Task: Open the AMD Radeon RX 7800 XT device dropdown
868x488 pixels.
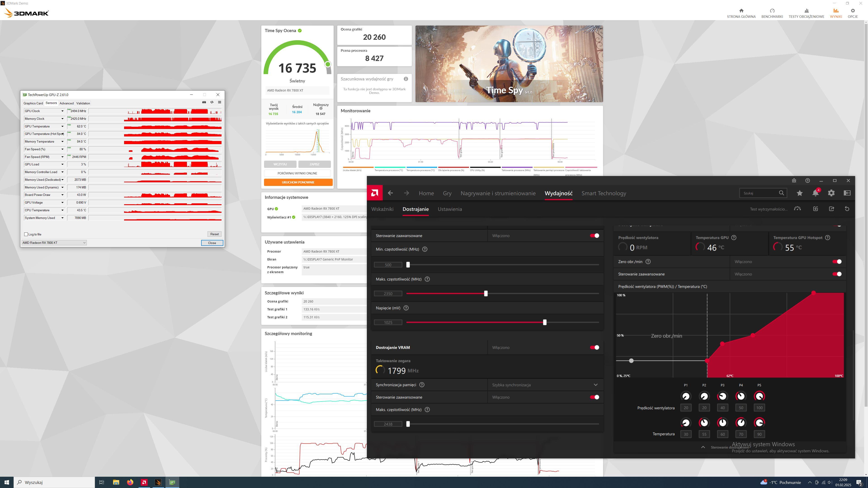Action: click(x=54, y=242)
